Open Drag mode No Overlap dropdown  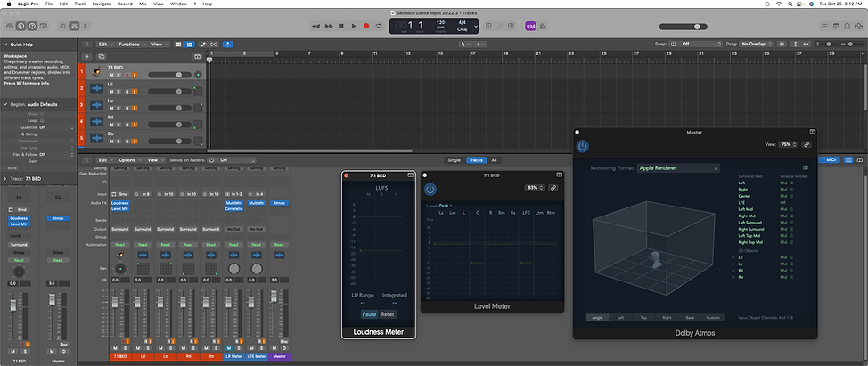[757, 44]
